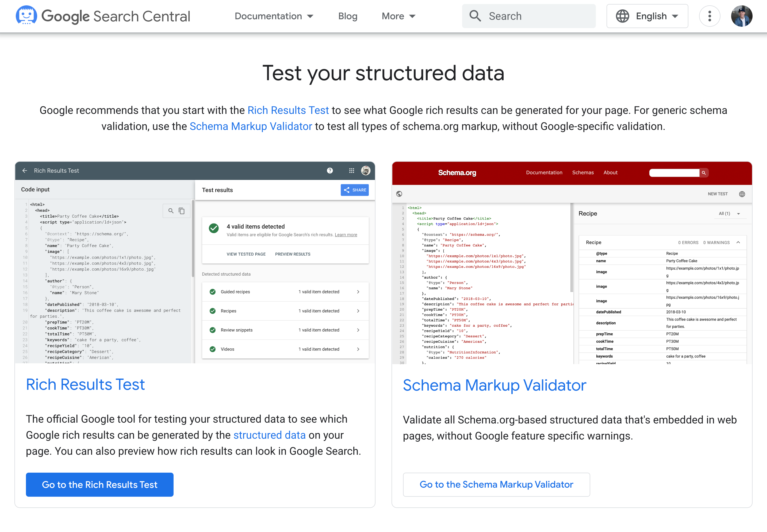767x532 pixels.
Task: Click the search magnifier icon in navbar
Action: click(x=475, y=16)
